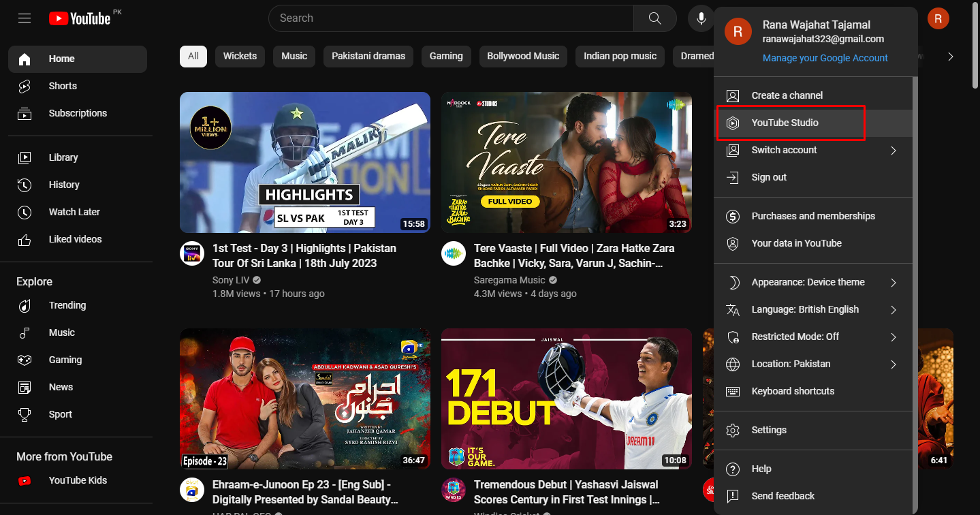Click Sony LIV channel avatar
This screenshot has width=980, height=515.
[192, 253]
